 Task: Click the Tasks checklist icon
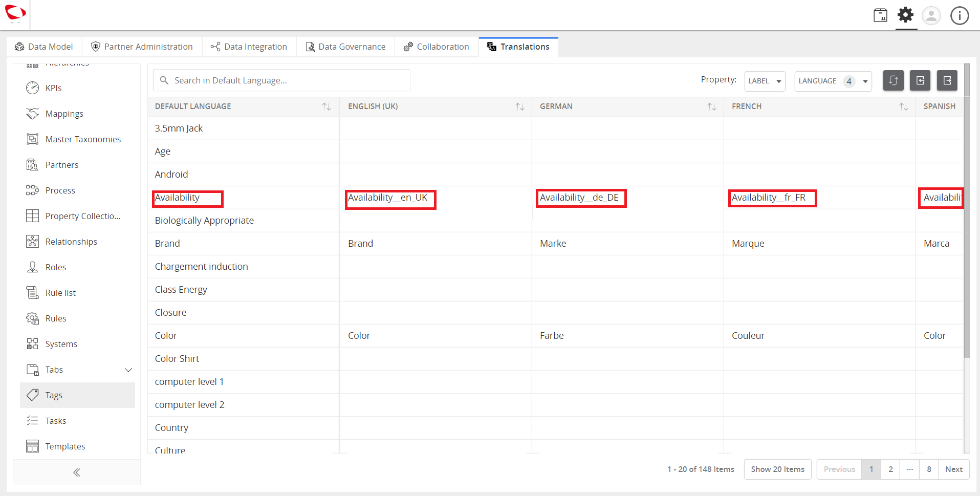32,421
